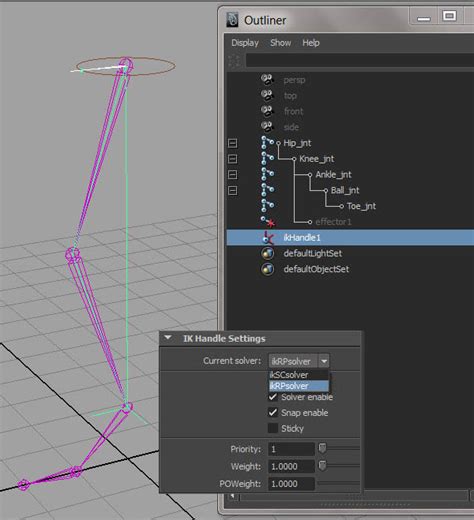Click the top camera icon in Outliner
The height and width of the screenshot is (520, 474).
tap(267, 95)
